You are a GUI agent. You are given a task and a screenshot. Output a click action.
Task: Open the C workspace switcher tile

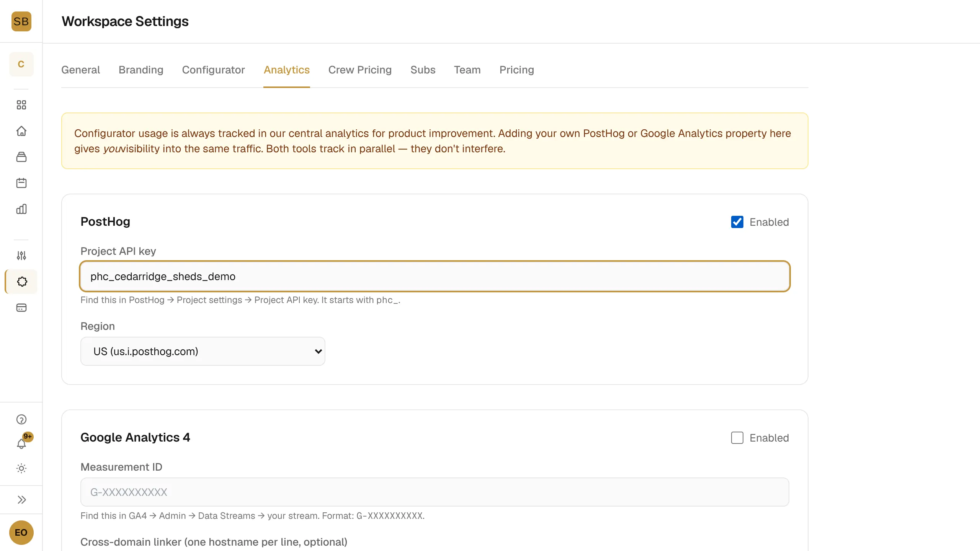click(x=21, y=64)
